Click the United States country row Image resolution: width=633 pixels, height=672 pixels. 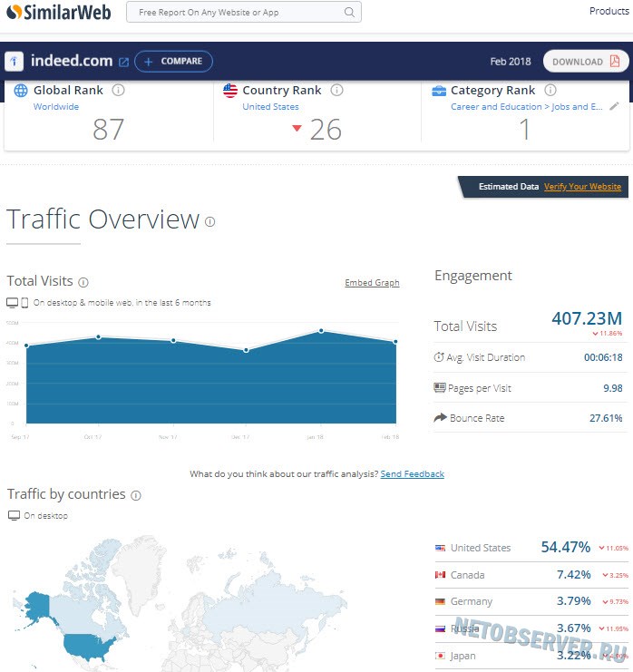[531, 547]
